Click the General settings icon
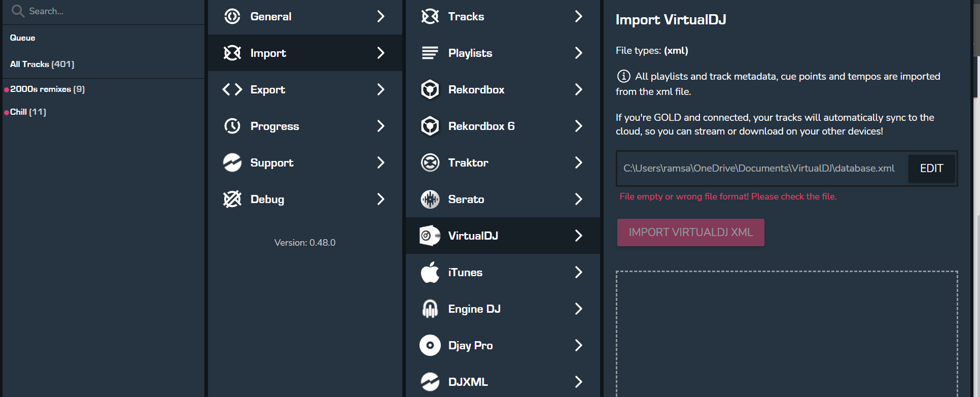This screenshot has height=397, width=980. (232, 16)
